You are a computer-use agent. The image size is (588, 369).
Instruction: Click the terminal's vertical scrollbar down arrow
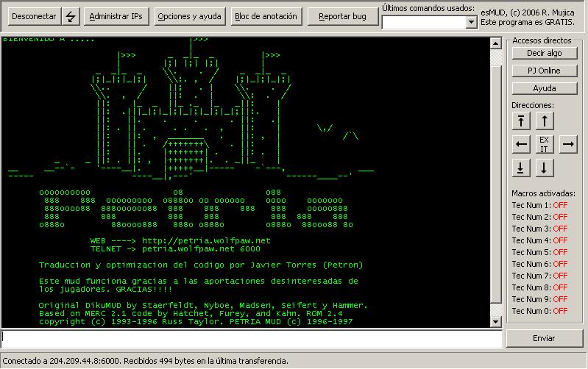click(x=495, y=321)
